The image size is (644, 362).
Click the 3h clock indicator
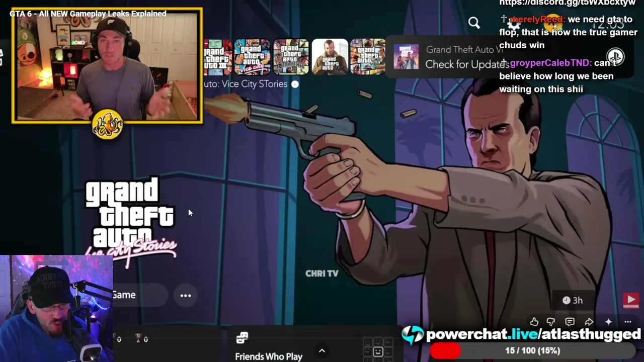coord(573,300)
